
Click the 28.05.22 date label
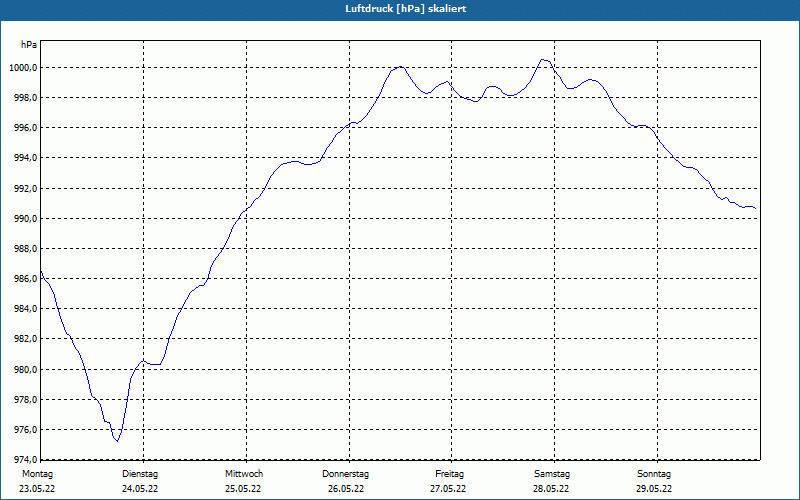click(x=551, y=489)
